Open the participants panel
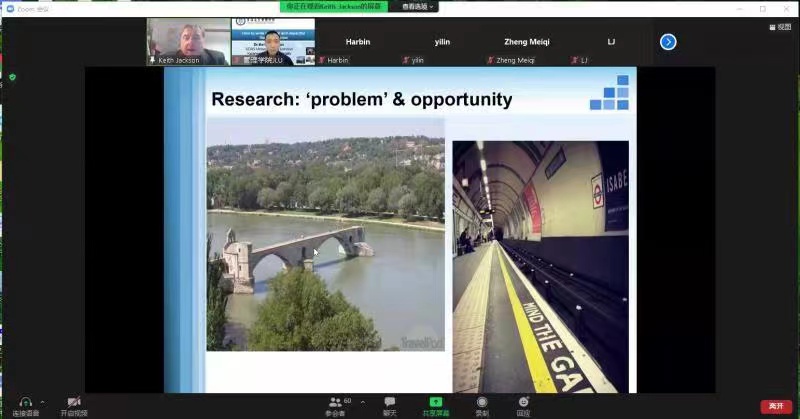 pyautogui.click(x=335, y=402)
